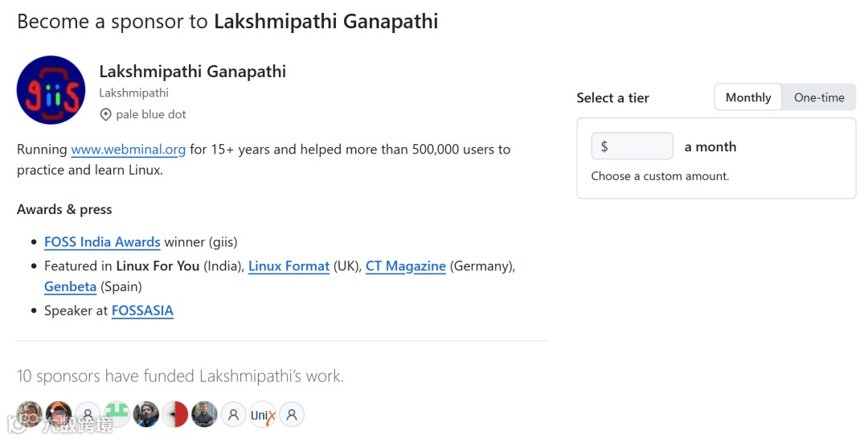Switch to the Monthly tier tab
This screenshot has width=868, height=440.
coord(747,97)
